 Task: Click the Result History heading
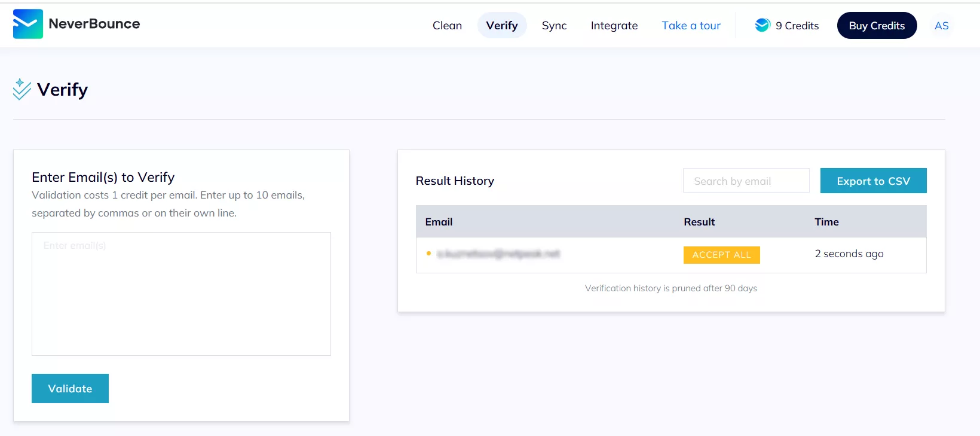point(455,181)
